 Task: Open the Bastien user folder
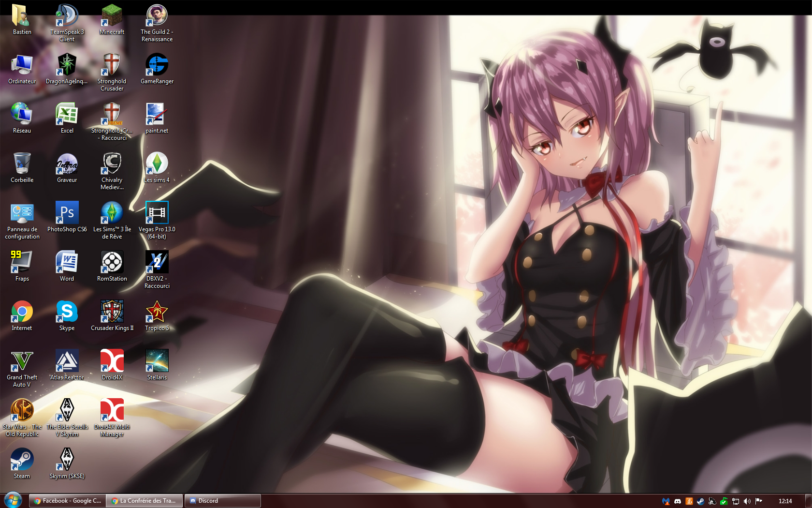point(22,20)
